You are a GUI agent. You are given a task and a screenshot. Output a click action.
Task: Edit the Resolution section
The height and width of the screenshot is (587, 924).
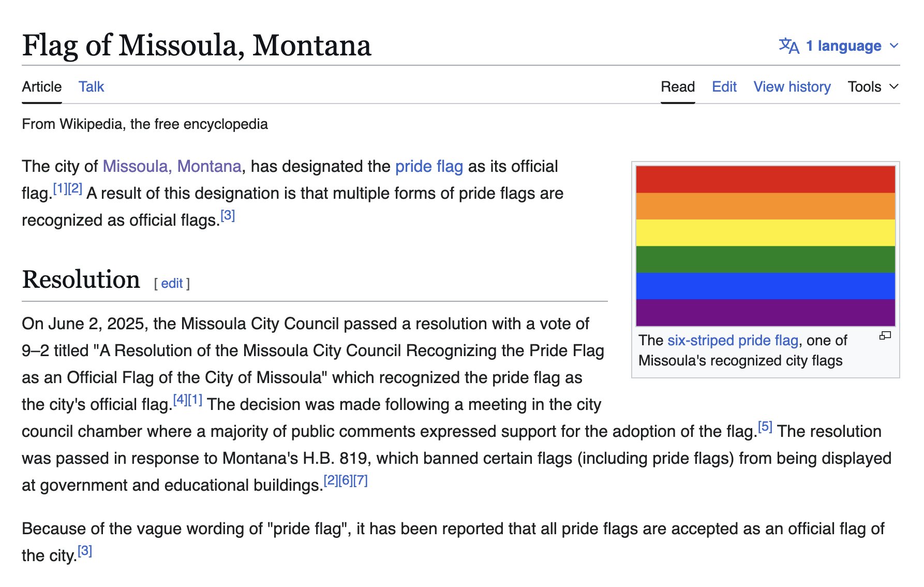coord(172,283)
